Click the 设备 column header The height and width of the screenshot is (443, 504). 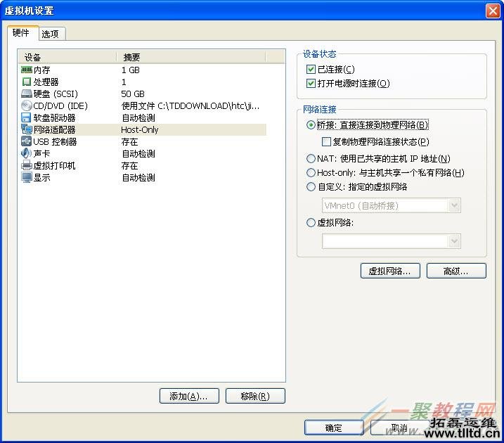point(67,57)
